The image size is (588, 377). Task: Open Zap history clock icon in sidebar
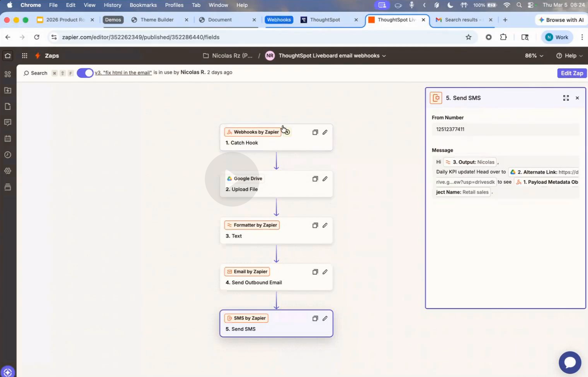[8, 155]
